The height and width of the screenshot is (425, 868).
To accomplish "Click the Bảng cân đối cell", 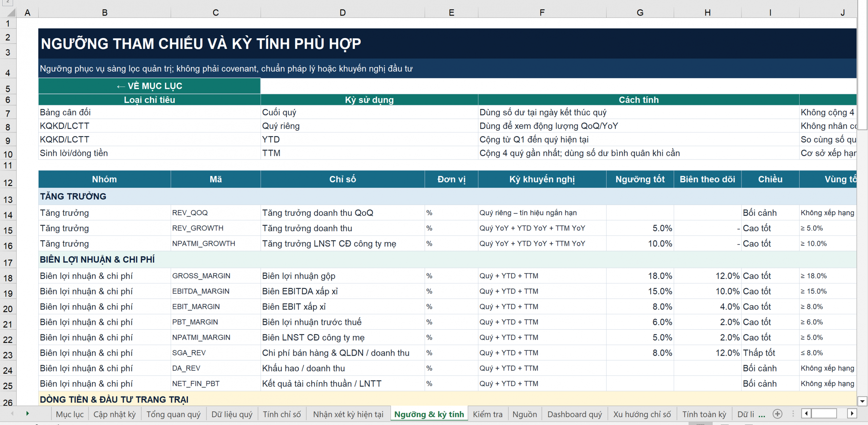I will (149, 112).
